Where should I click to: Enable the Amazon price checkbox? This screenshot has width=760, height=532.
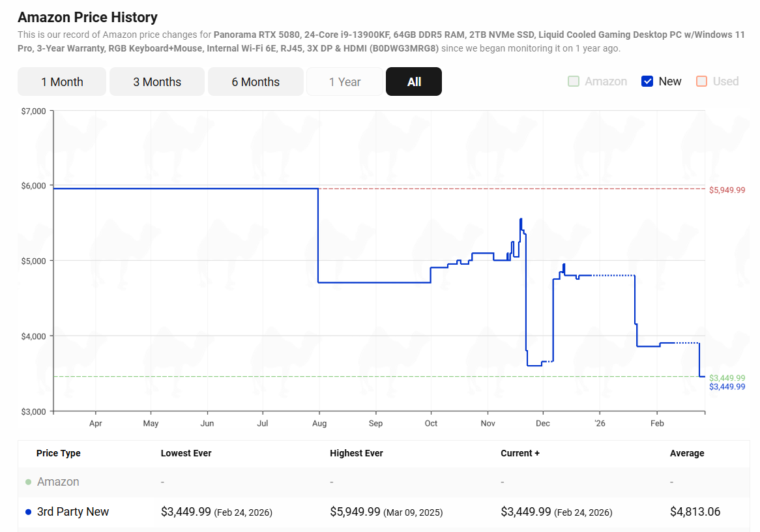(574, 81)
